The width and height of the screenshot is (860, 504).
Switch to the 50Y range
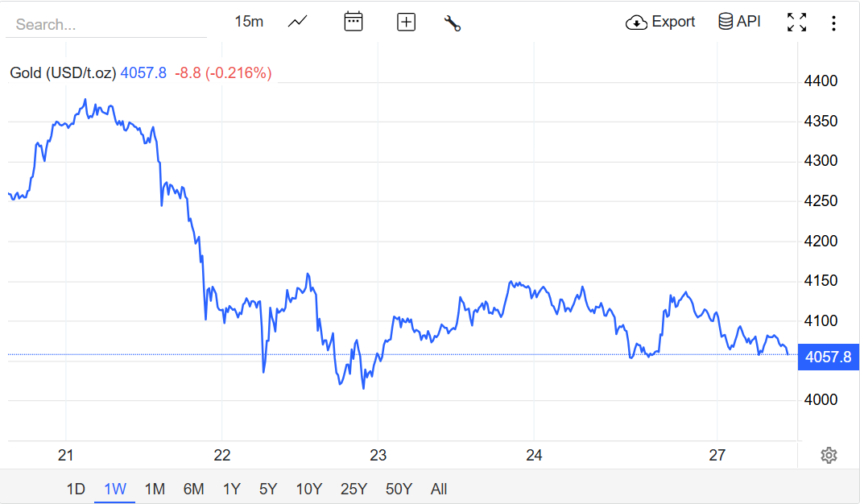[399, 489]
